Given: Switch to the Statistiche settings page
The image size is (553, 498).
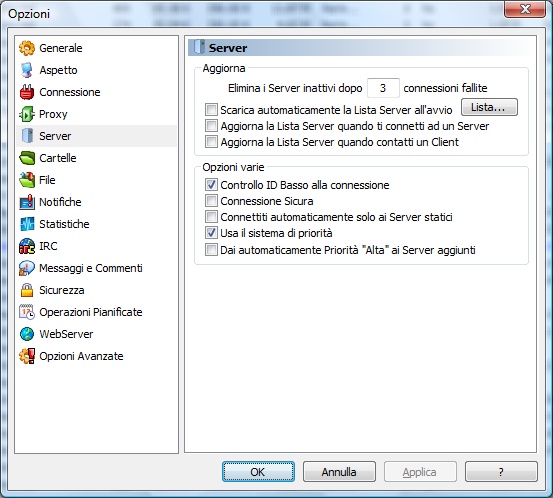Looking at the screenshot, I should [x=64, y=224].
